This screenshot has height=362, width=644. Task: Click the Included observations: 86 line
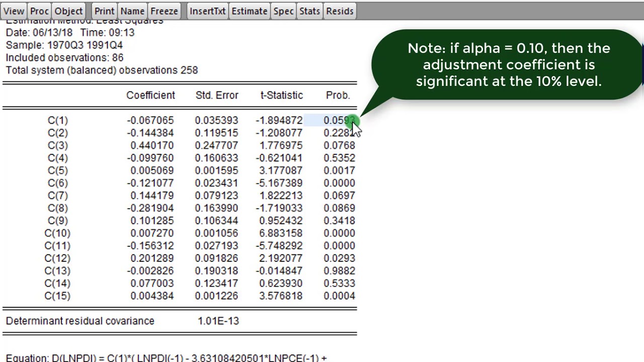click(x=64, y=58)
